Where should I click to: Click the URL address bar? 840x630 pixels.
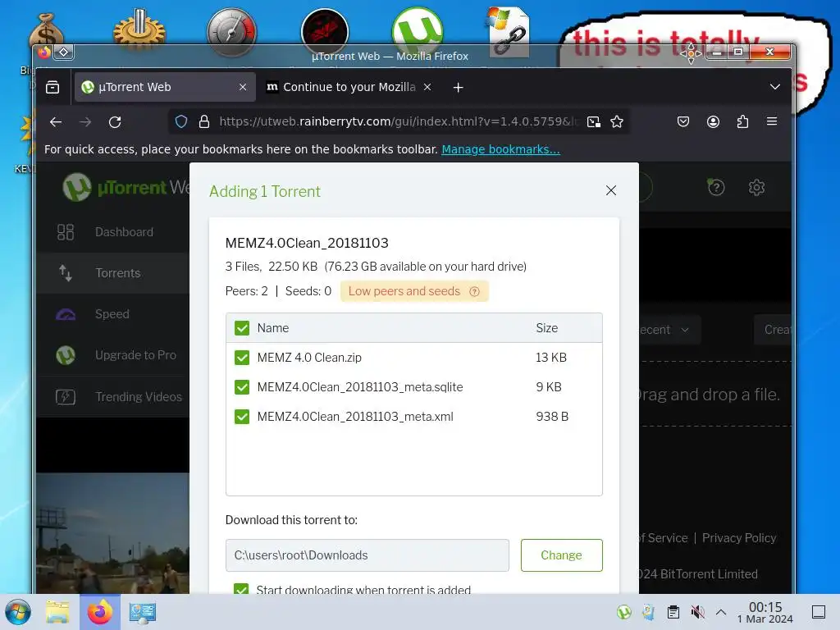[398, 121]
